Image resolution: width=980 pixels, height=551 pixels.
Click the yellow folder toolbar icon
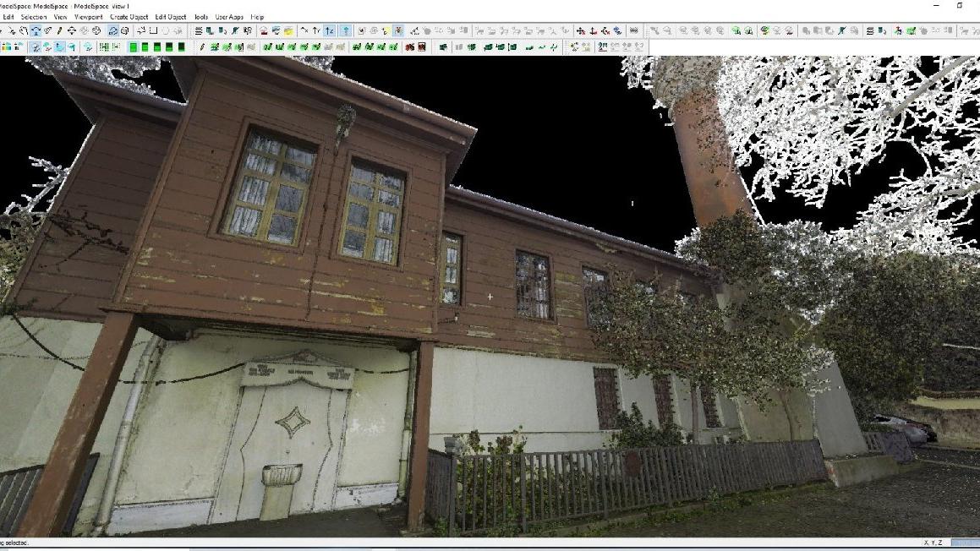click(288, 30)
